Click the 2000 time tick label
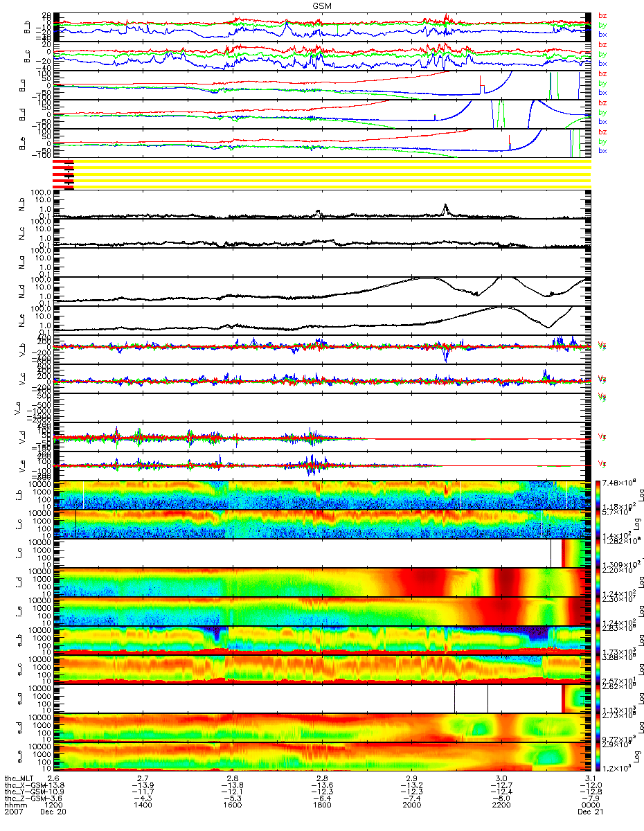This screenshot has width=644, height=831. point(412,805)
